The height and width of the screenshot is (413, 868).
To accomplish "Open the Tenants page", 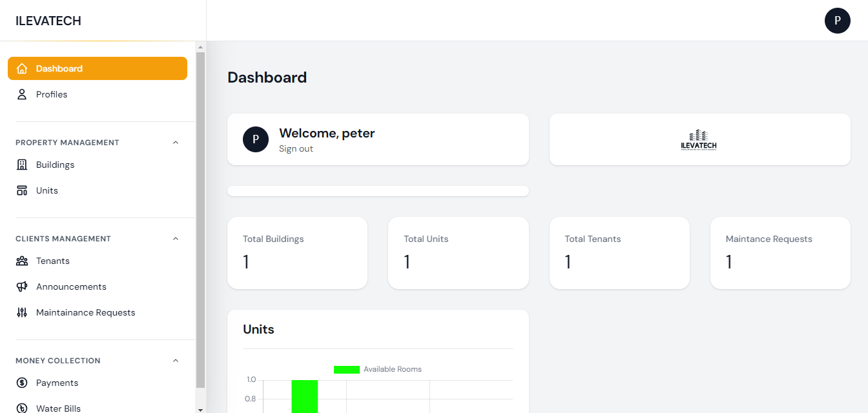I will point(98,261).
